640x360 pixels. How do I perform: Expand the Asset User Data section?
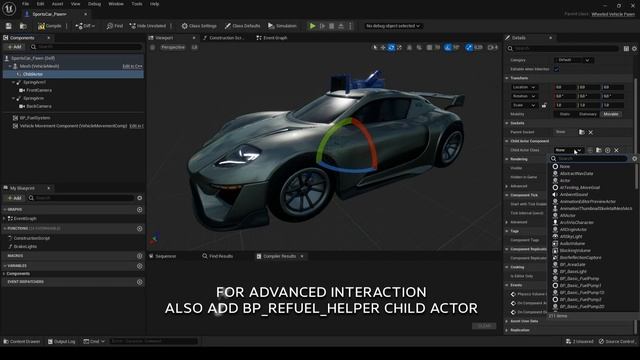click(x=507, y=321)
